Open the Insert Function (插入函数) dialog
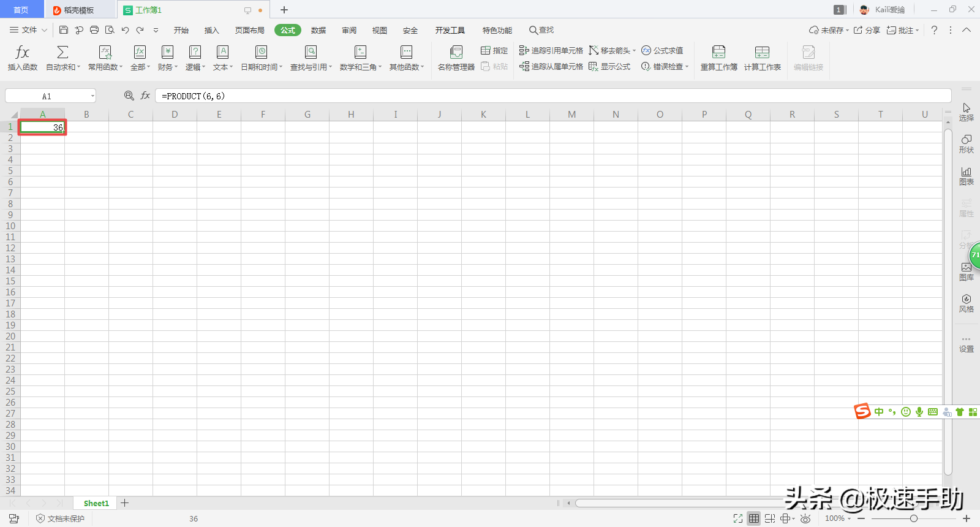Screen dimensions: 980x527 pyautogui.click(x=23, y=58)
